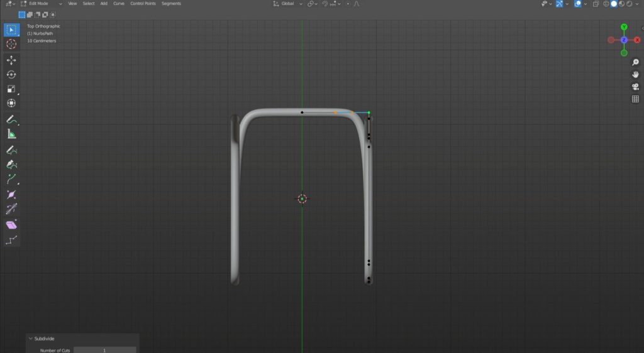Toggle X-ray view mode
Image resolution: width=644 pixels, height=353 pixels.
point(596,4)
